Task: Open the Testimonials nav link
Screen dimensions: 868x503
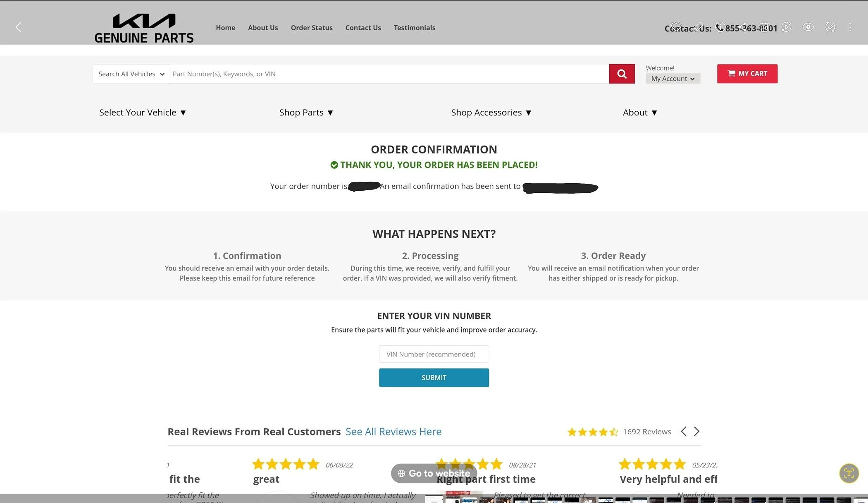Action: click(x=414, y=28)
